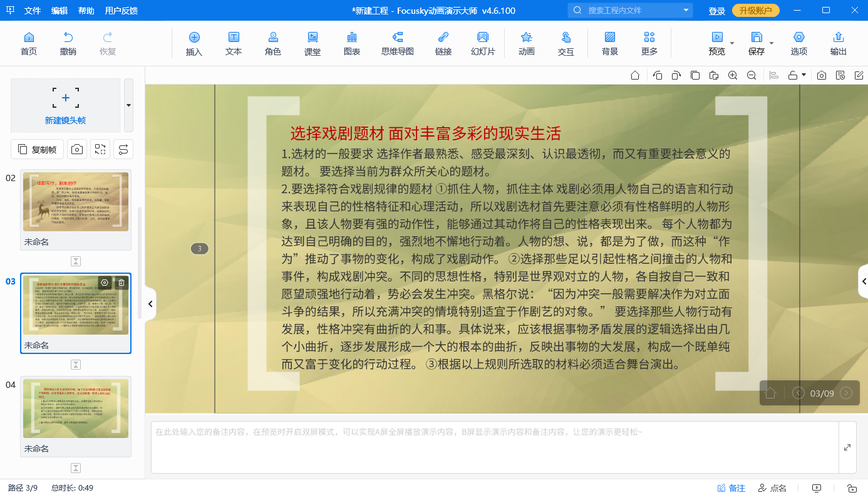Open the 思维导图 mind map tool
The height and width of the screenshot is (495, 868).
pos(398,43)
